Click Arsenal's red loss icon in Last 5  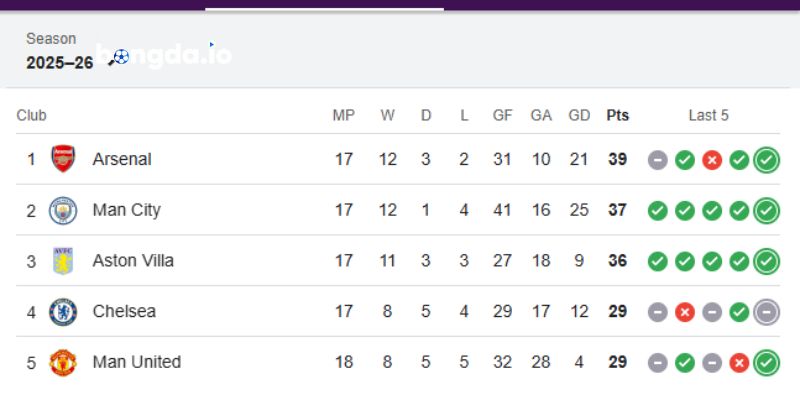tap(712, 160)
